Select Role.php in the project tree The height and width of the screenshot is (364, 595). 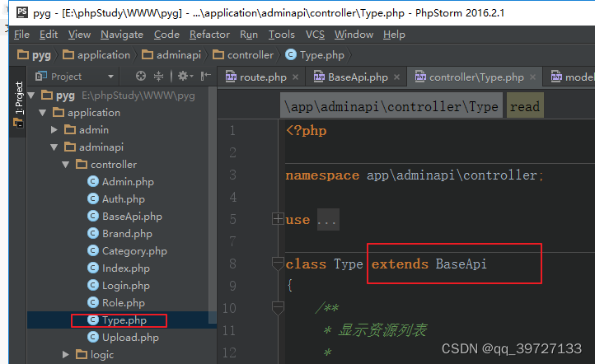click(x=124, y=303)
